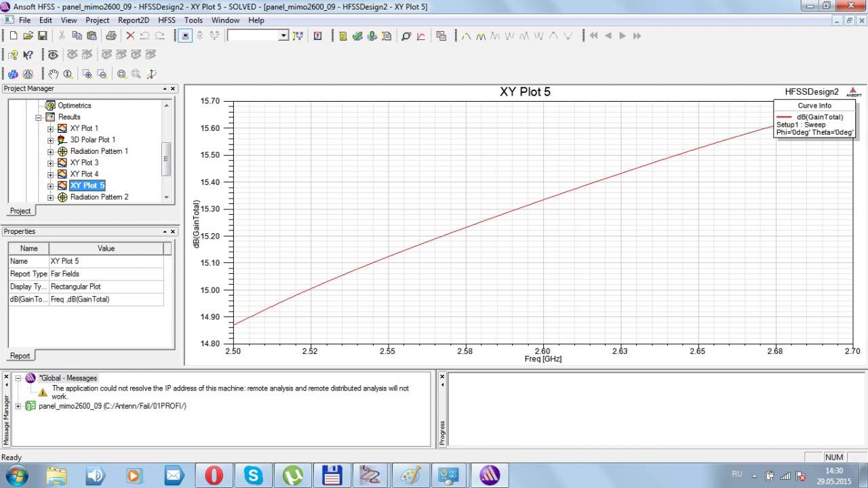The height and width of the screenshot is (488, 868).
Task: Select the Pan hand tool
Action: pos(54,74)
